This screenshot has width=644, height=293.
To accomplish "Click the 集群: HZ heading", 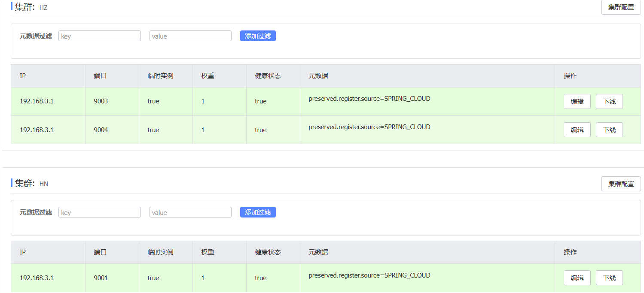I will coord(31,7).
